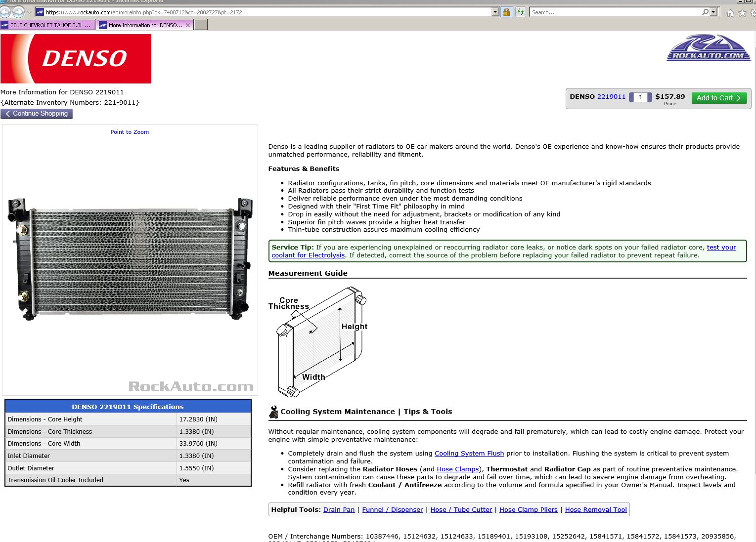Open the Drain Pan helpful tool link
This screenshot has height=542, width=756.
339,510
